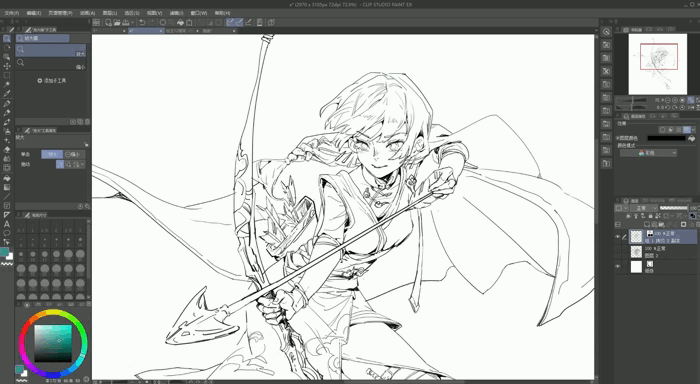The width and height of the screenshot is (700, 384).
Task: Hide the top selected layer's eye icon
Action: pos(618,237)
